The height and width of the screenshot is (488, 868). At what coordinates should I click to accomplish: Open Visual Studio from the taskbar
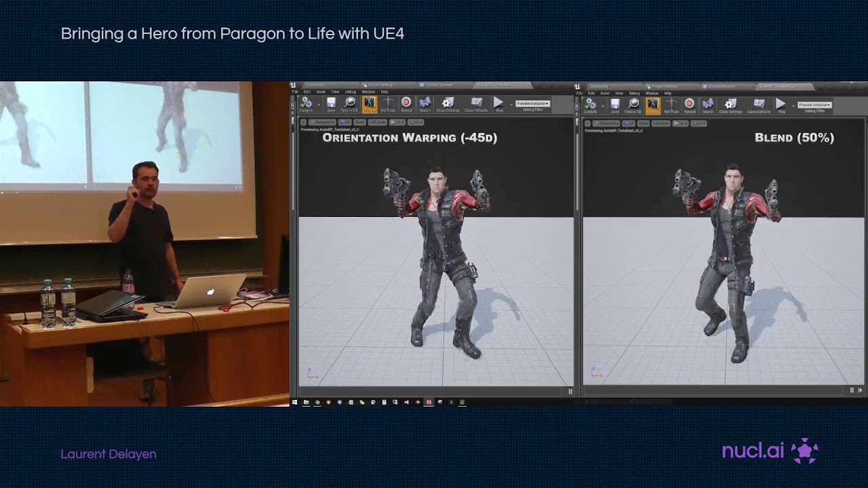click(x=406, y=402)
